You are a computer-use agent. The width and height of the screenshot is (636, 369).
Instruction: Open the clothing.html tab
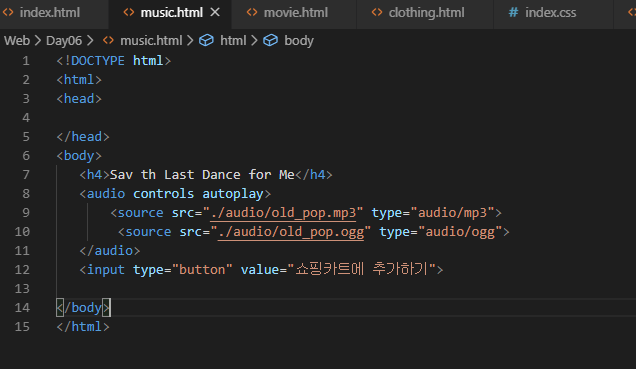(426, 13)
